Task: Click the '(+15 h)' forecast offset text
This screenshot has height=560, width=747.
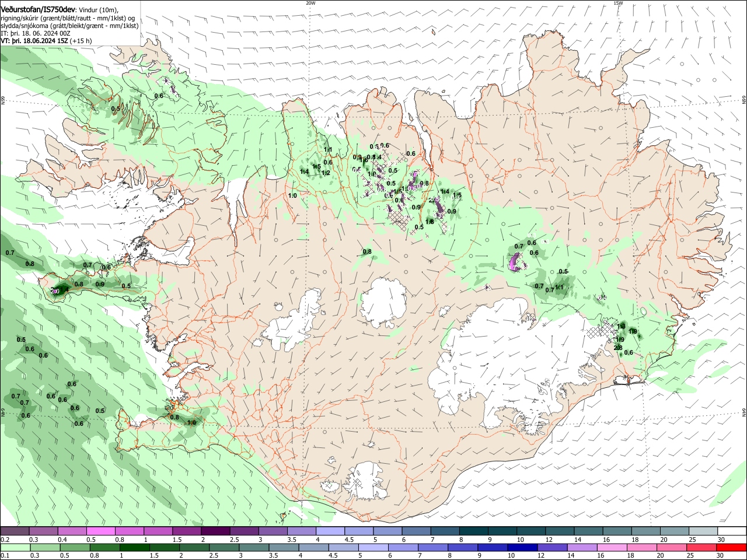Action: point(81,41)
